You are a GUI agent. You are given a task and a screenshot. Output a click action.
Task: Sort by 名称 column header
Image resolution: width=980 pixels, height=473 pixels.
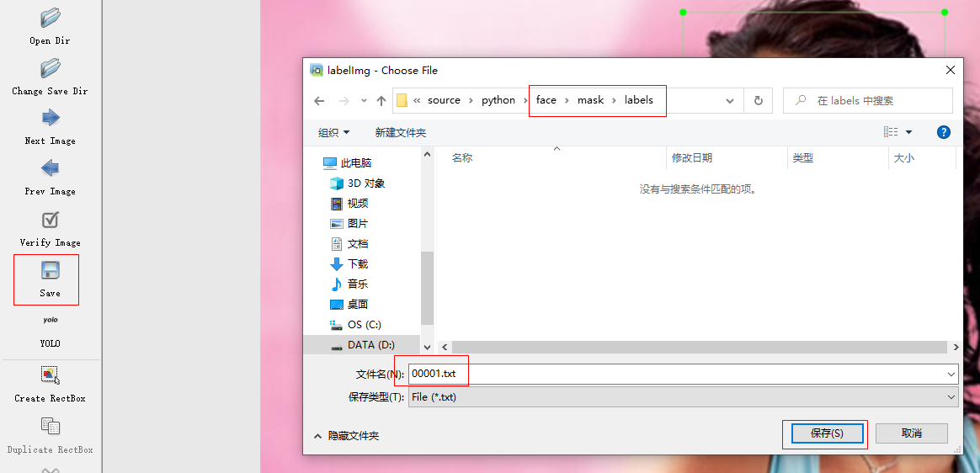point(462,158)
